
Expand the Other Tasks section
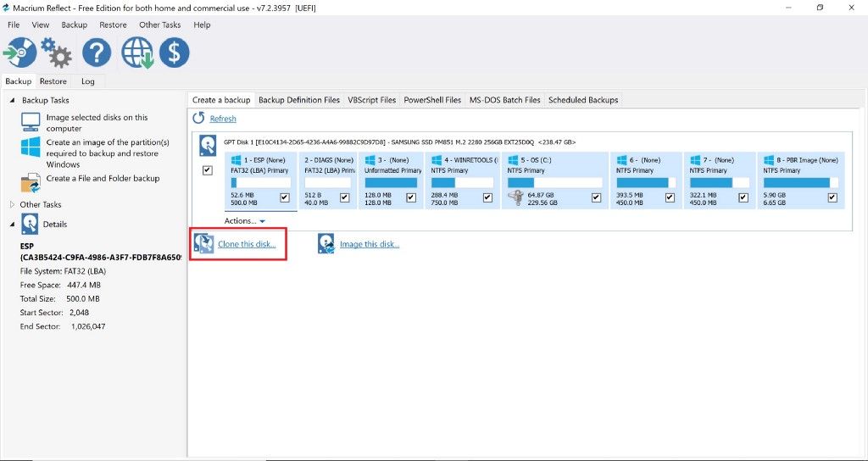[12, 204]
